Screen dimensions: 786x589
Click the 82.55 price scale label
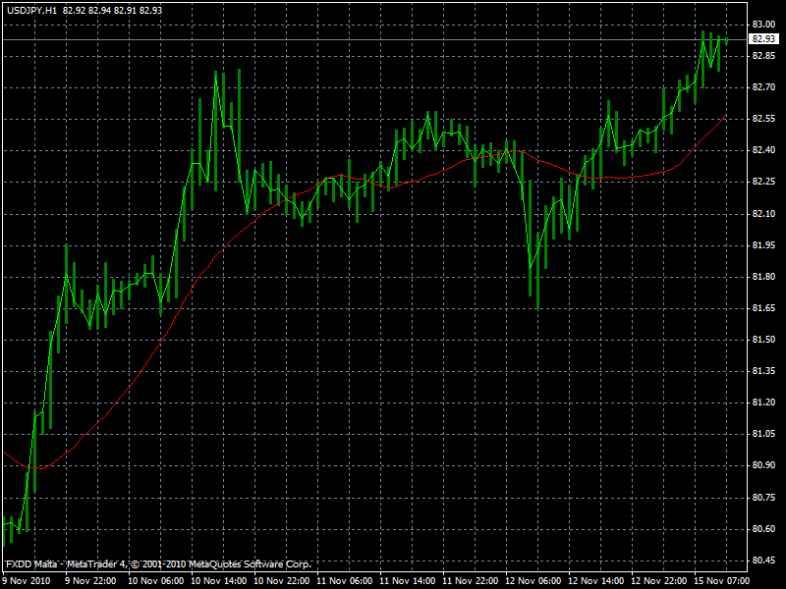coord(763,119)
